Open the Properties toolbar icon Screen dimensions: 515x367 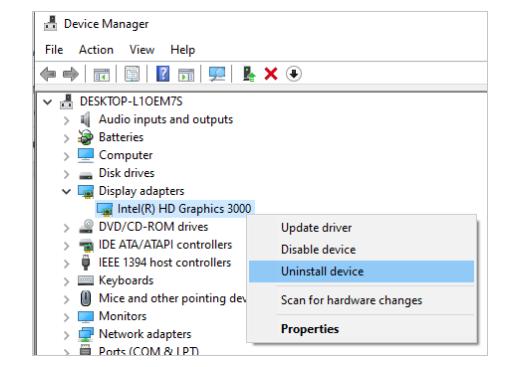(132, 74)
